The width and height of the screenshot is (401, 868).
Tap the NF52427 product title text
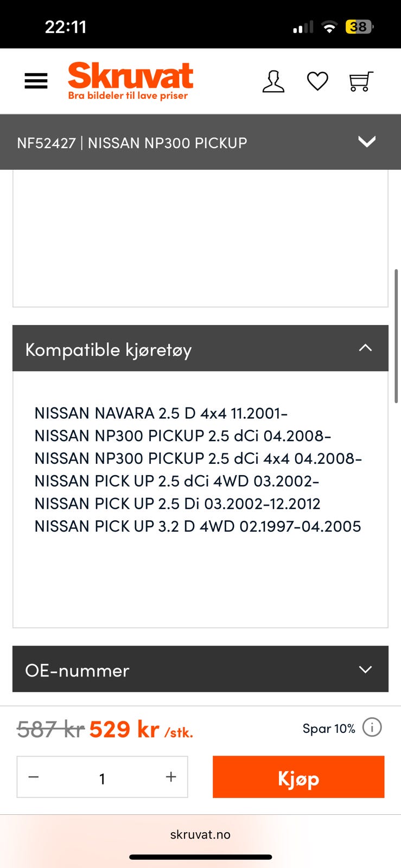132,143
